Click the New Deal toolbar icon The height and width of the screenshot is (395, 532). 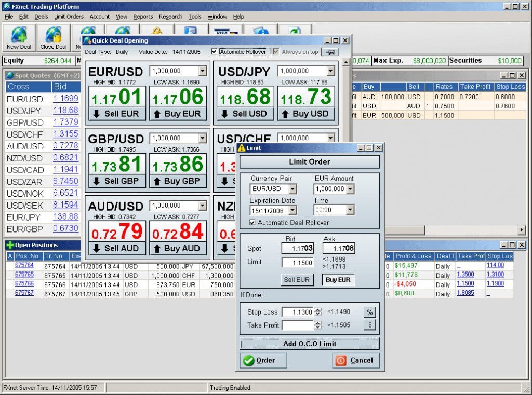(19, 38)
